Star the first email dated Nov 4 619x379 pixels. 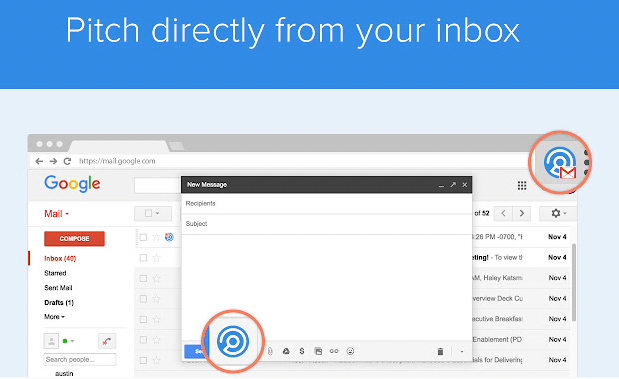click(x=156, y=237)
